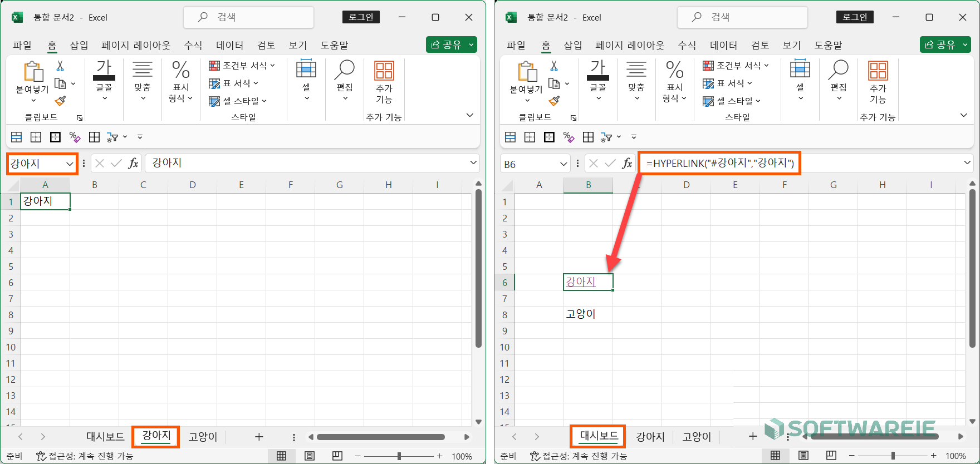Screen dimensions: 980x464
Task: Expand formula bar in left window
Action: point(473,163)
